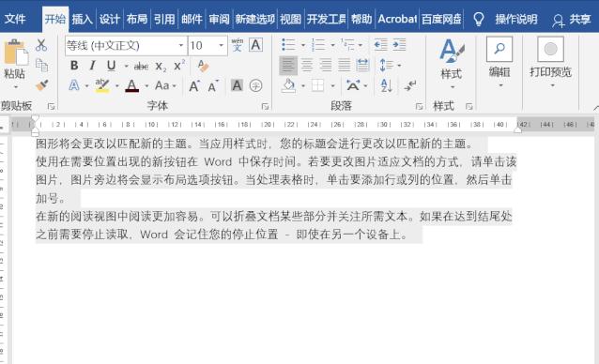Open the Editing 编辑 search button
Image resolution: width=599 pixels, height=364 pixels.
pyautogui.click(x=499, y=61)
